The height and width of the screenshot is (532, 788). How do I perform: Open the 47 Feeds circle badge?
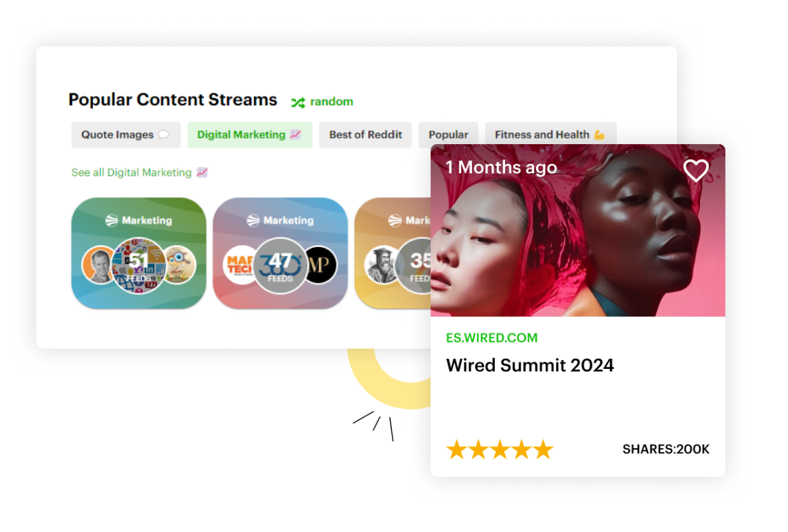(280, 265)
